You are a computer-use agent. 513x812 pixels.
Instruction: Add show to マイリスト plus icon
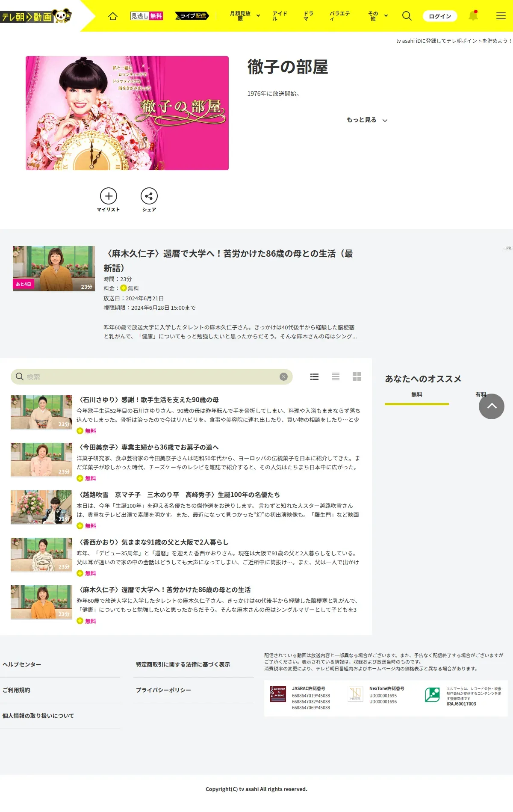[109, 196]
